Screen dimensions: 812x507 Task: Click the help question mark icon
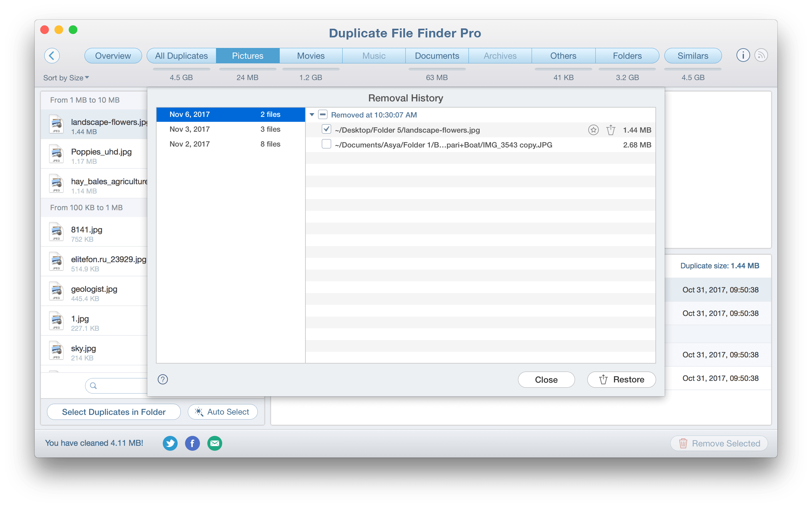pos(163,380)
